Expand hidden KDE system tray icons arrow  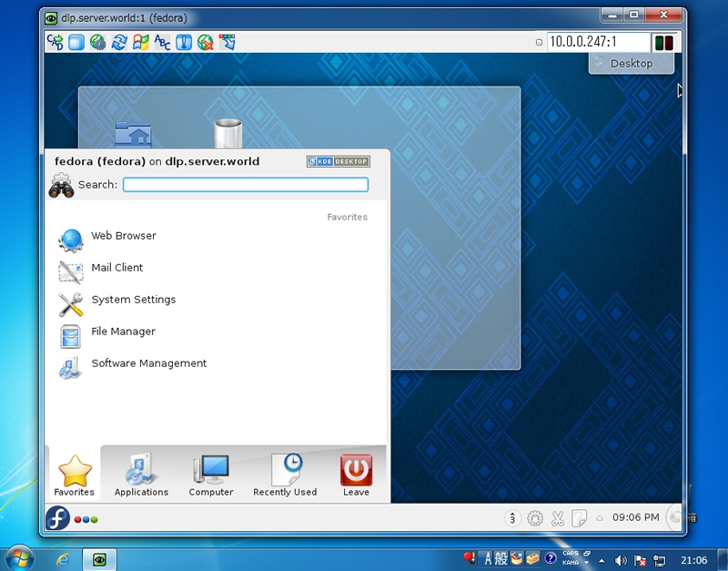coord(600,517)
